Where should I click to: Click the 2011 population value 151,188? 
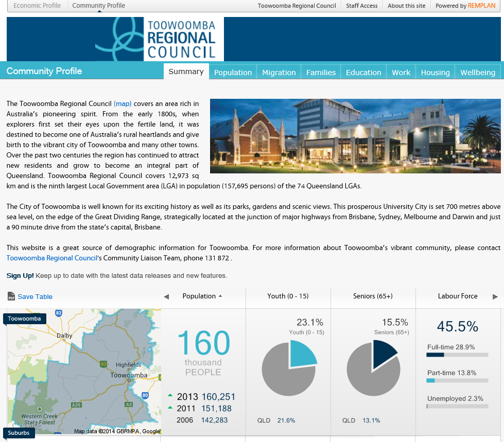(x=216, y=408)
